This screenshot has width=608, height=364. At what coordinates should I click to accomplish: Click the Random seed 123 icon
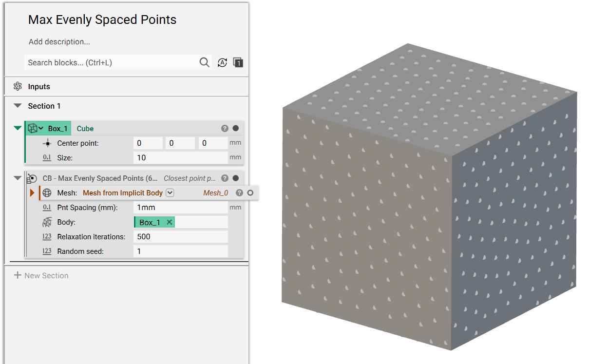tap(47, 251)
